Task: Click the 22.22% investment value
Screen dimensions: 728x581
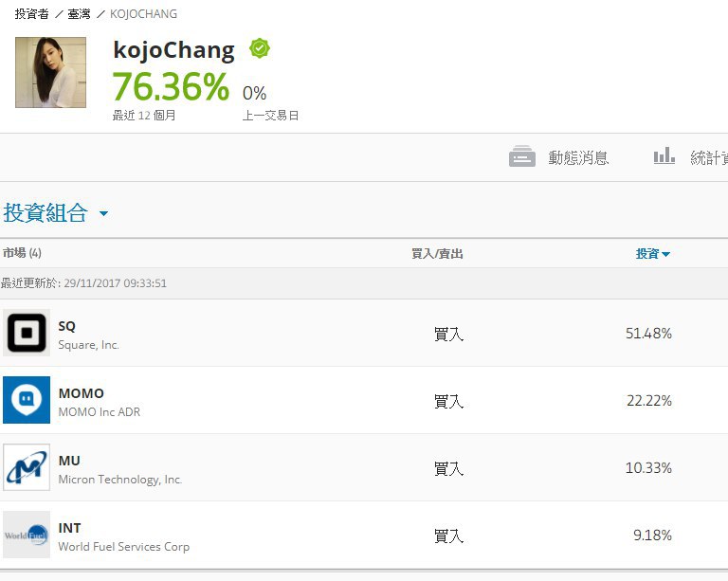Action: (x=649, y=401)
